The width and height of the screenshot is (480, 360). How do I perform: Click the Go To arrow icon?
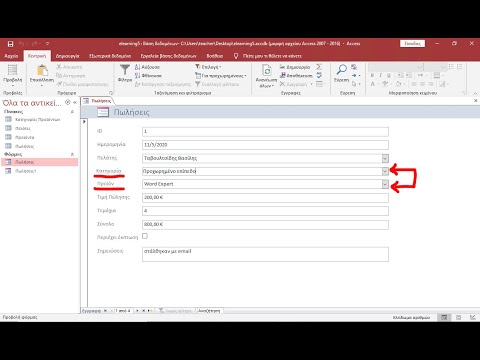(x=355, y=76)
